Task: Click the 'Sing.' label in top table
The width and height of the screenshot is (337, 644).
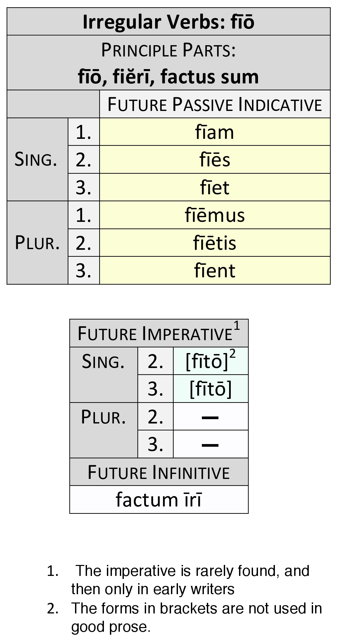Action: tap(36, 159)
